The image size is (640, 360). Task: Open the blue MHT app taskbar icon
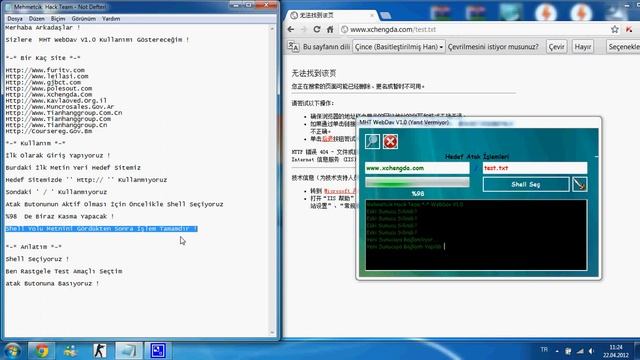click(158, 351)
